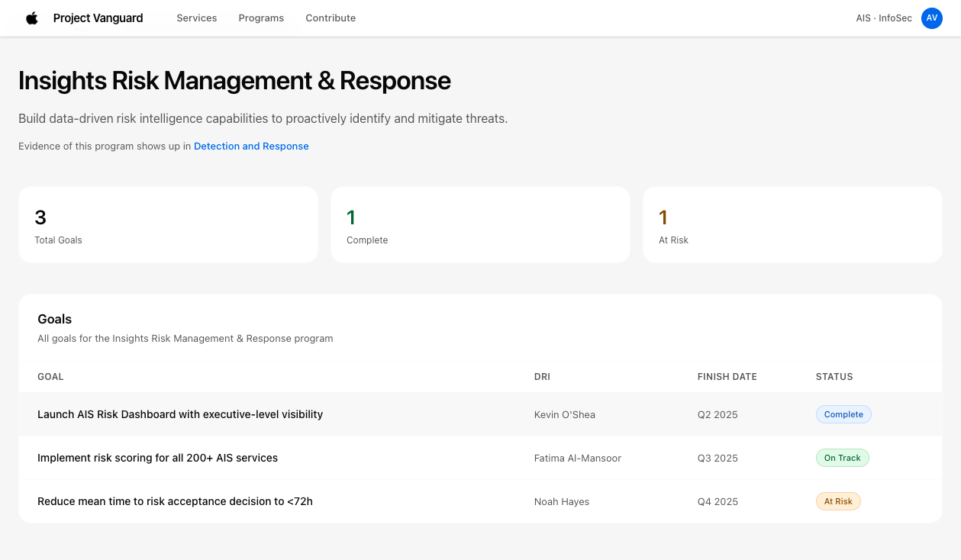Click DRI name Fatima Al-Mansoor
Image resolution: width=961 pixels, height=560 pixels.
(x=578, y=459)
